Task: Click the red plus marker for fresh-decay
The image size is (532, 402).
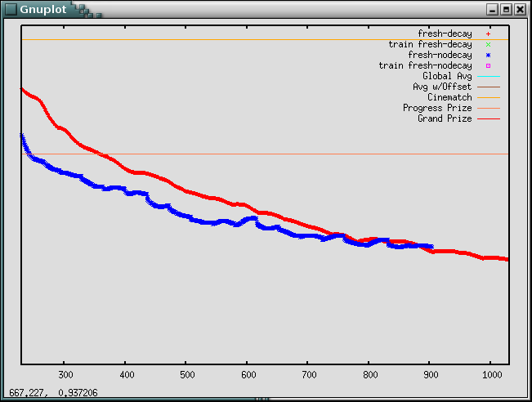Action: [x=488, y=33]
